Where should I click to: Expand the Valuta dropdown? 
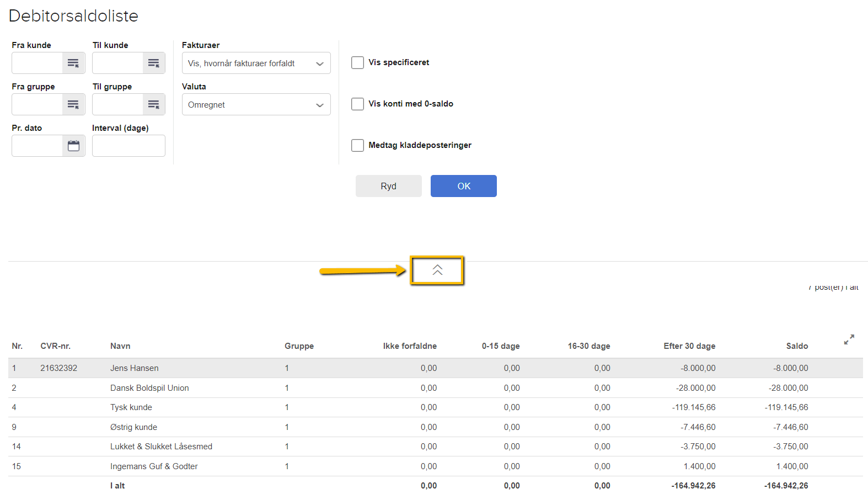(x=256, y=104)
